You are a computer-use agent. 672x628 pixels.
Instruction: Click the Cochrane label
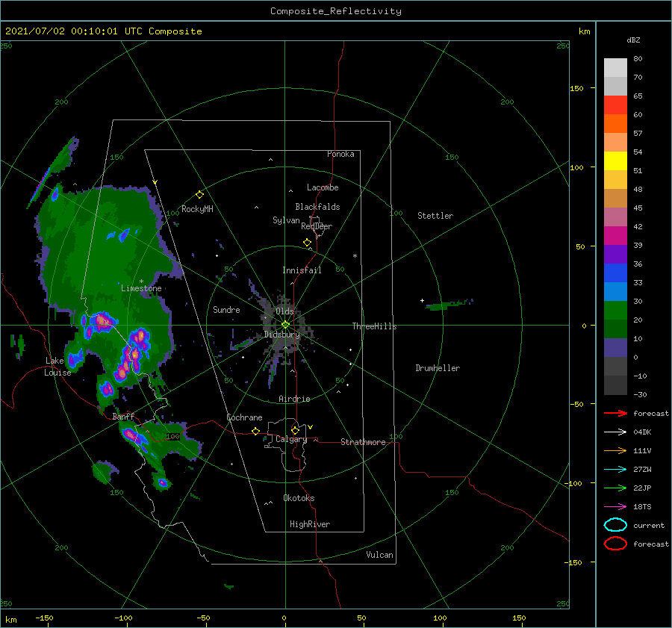tap(244, 417)
